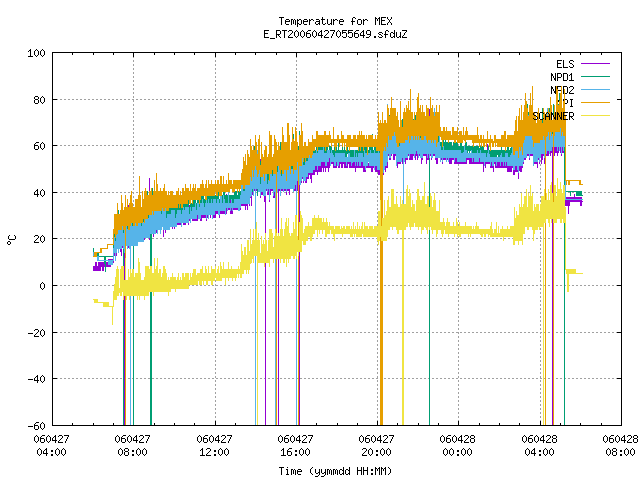Click the y-axis tick label '-20'
This screenshot has width=640, height=480.
click(x=36, y=333)
